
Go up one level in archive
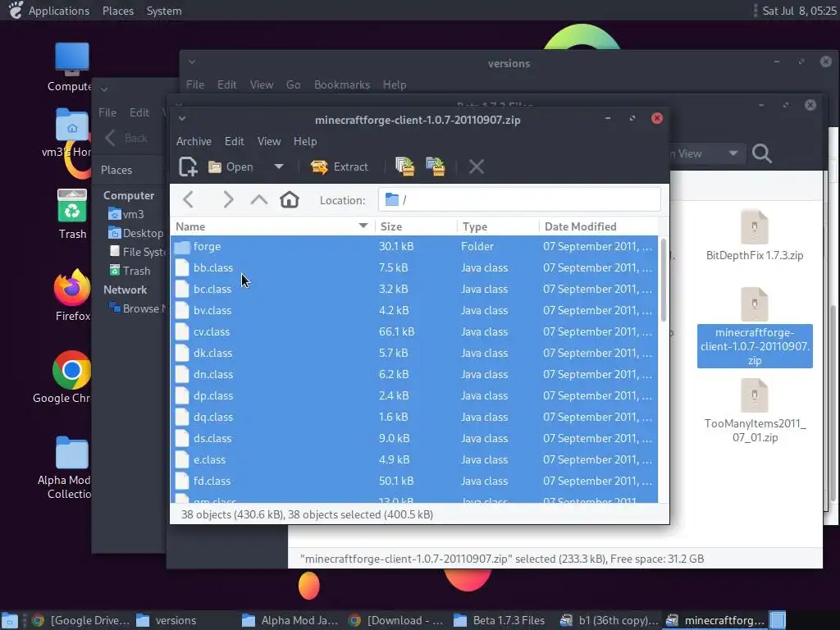point(258,200)
